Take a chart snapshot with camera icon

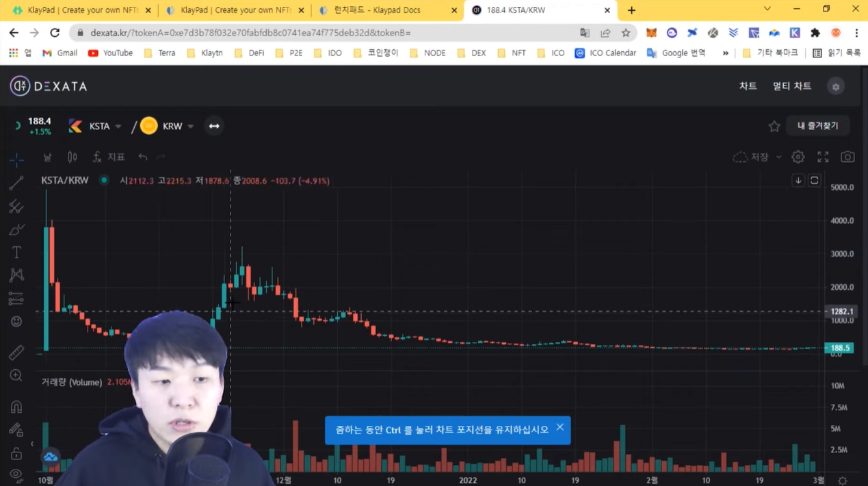point(847,157)
